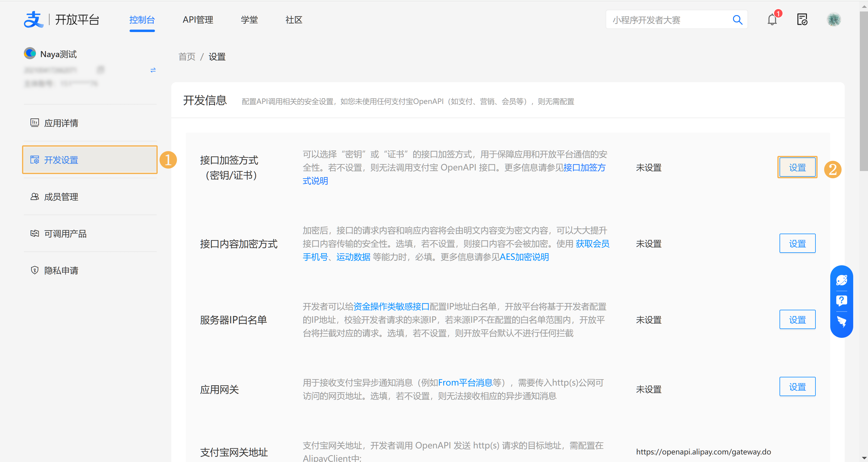Click the planet icon in floating sidebar

tap(841, 280)
